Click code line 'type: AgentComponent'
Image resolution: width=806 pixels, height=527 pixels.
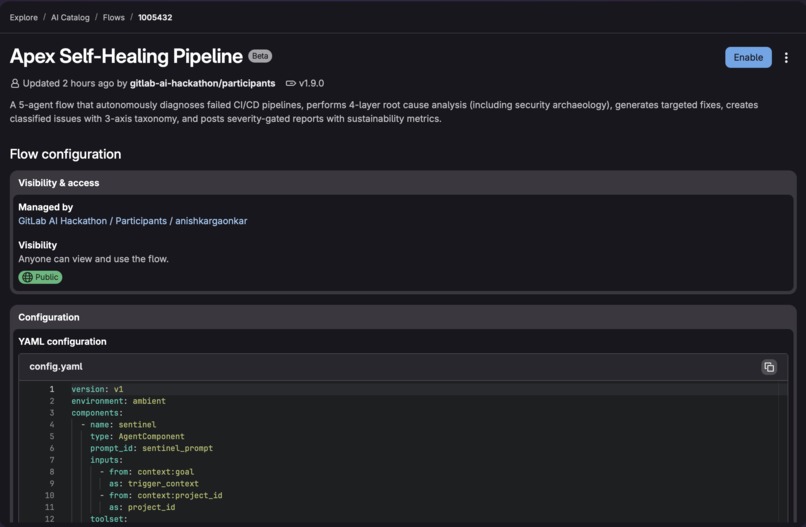137,437
